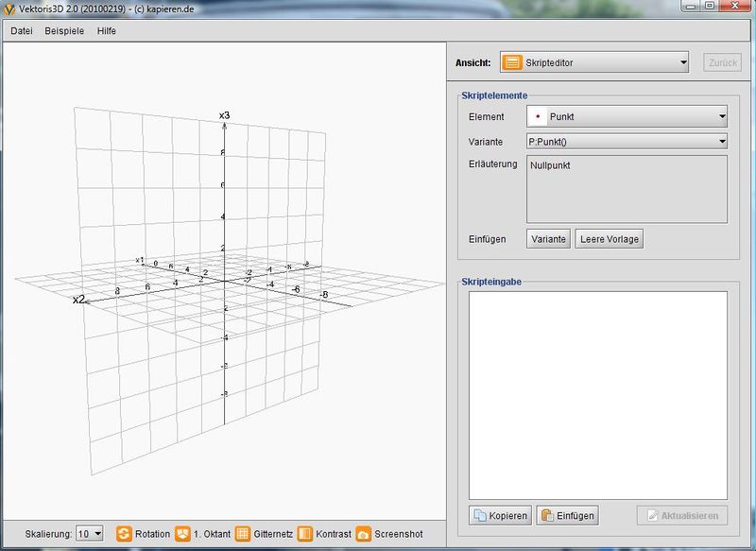Click the red Punkt element icon
The image size is (756, 551).
point(538,117)
